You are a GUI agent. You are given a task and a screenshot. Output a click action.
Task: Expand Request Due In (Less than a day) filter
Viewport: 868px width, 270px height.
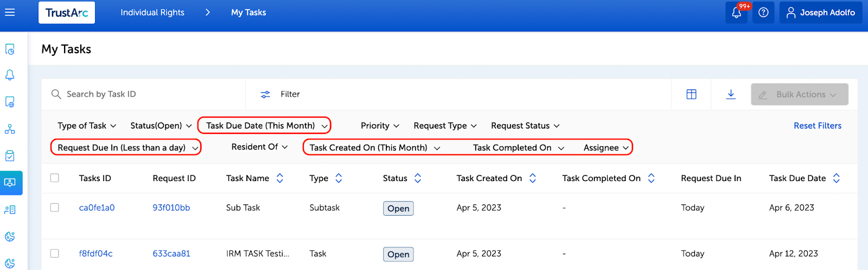(127, 148)
